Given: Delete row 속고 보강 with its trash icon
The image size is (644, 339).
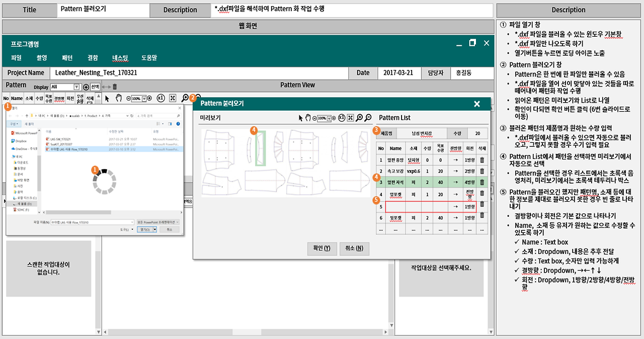Looking at the screenshot, I should coord(482,172).
